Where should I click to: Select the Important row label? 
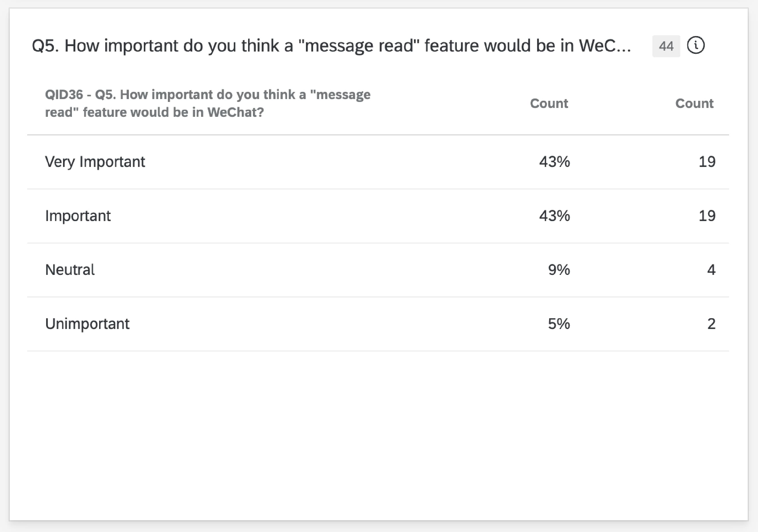(x=78, y=216)
